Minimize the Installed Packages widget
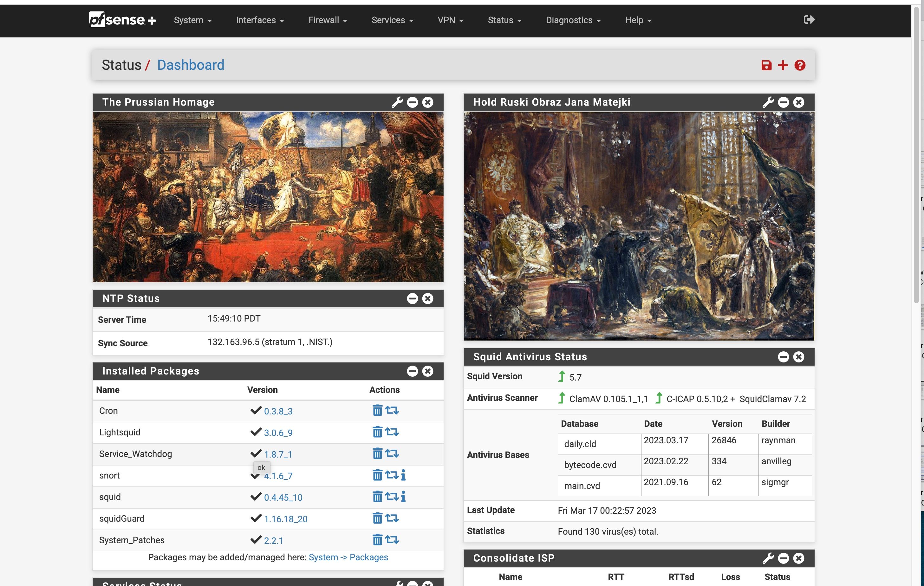This screenshot has height=586, width=924. [x=413, y=371]
